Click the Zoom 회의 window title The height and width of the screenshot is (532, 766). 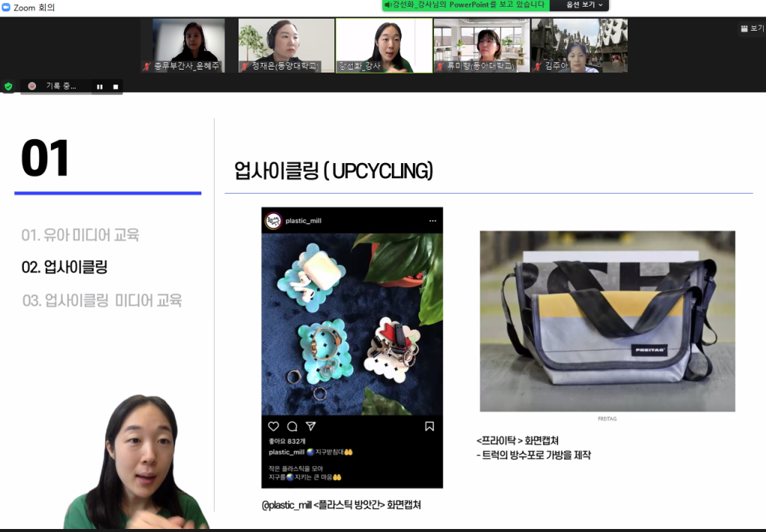tap(34, 7)
